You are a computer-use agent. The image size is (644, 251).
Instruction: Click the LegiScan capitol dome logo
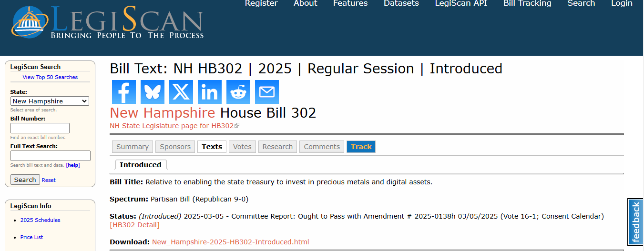click(x=30, y=22)
